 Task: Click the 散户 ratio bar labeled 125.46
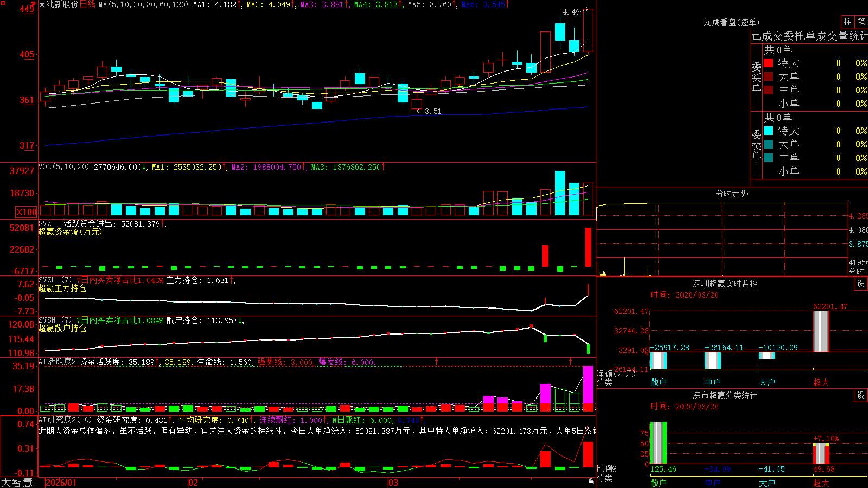coord(659,443)
